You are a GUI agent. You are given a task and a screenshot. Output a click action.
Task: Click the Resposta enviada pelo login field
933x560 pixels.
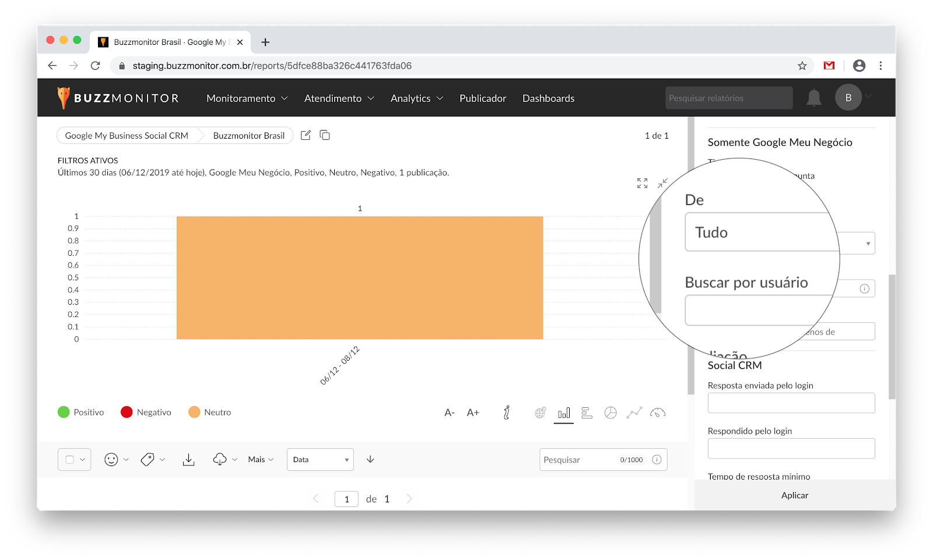tap(791, 403)
